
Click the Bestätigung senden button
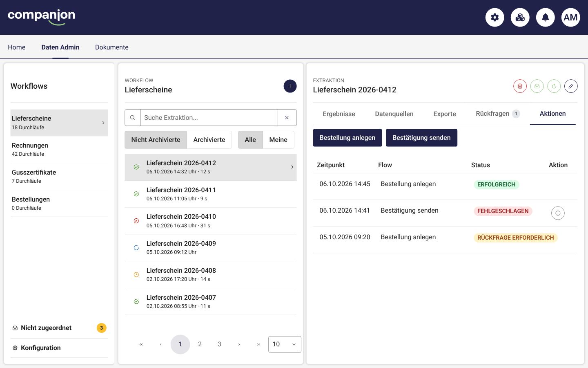click(421, 138)
